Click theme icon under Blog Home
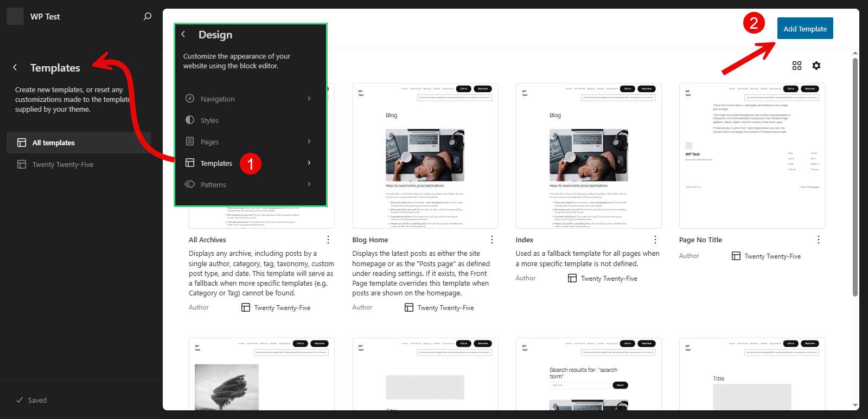 click(x=409, y=307)
